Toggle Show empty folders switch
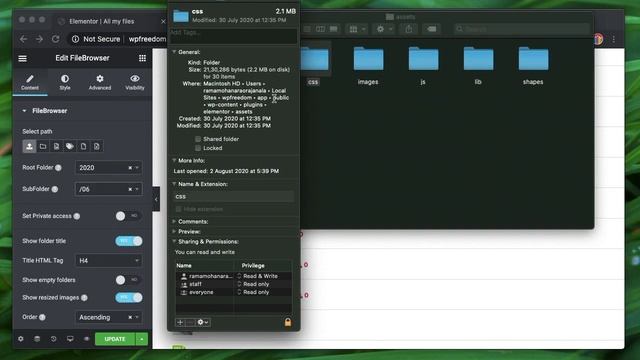The image size is (640, 360). point(128,280)
